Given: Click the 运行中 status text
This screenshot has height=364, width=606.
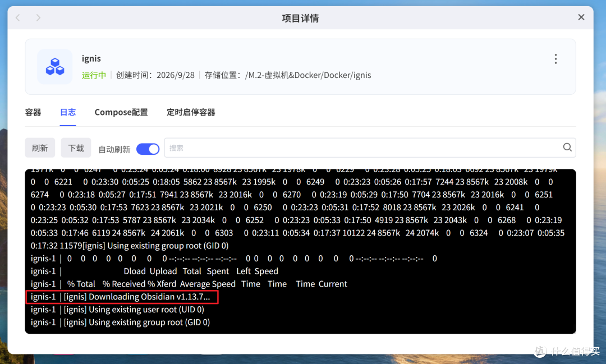Looking at the screenshot, I should click(x=94, y=75).
